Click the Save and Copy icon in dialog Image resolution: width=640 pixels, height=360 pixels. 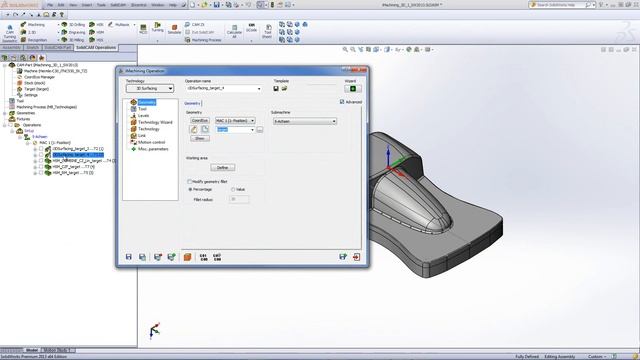click(142, 257)
